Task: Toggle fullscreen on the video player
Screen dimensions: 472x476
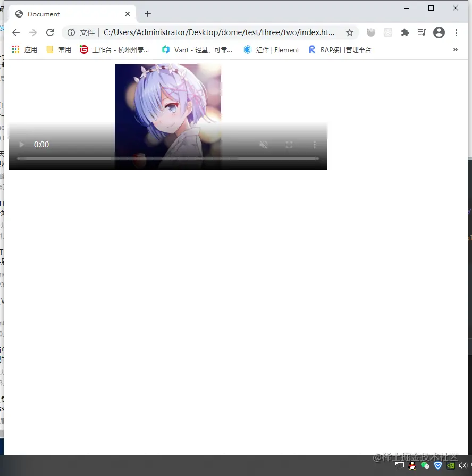Action: coord(289,144)
